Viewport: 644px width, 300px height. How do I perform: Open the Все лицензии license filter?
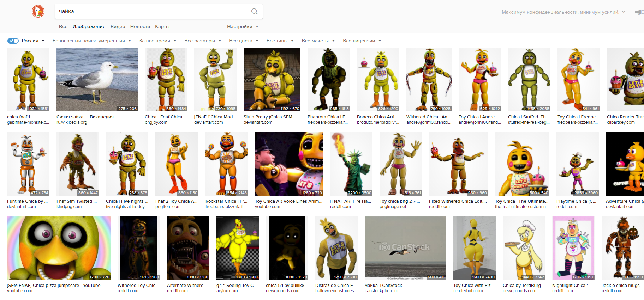(x=362, y=41)
